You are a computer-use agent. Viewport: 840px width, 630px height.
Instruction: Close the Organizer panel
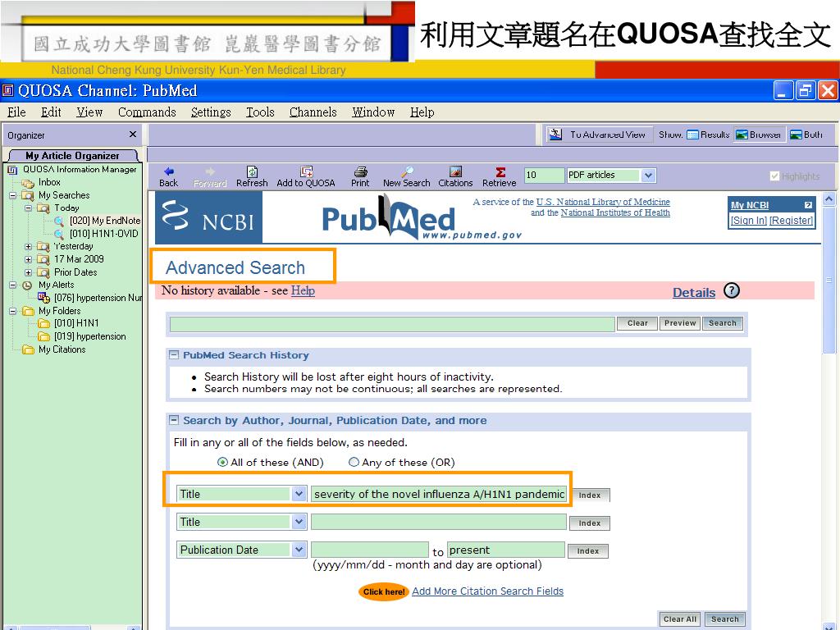tap(133, 135)
